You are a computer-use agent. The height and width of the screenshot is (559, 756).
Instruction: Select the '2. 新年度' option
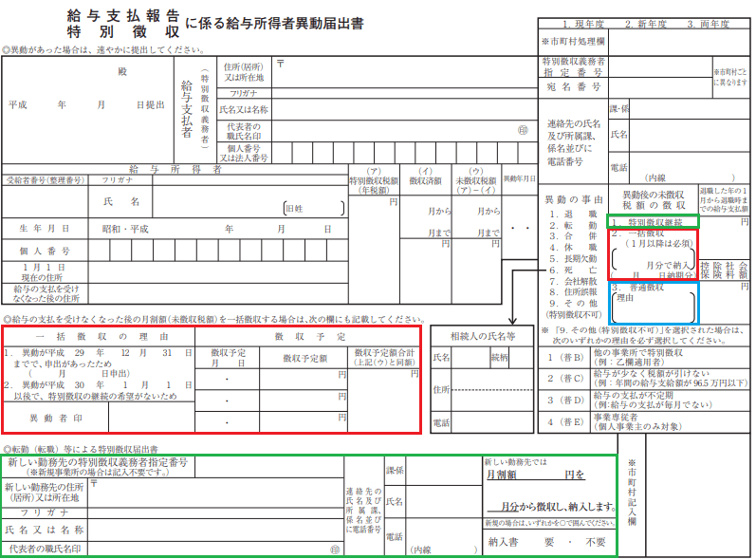(646, 24)
